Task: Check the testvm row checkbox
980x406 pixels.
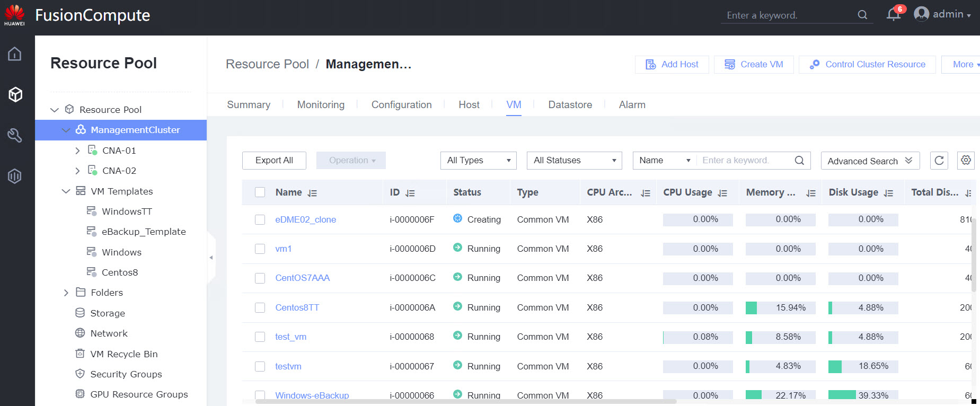Action: [x=260, y=366]
